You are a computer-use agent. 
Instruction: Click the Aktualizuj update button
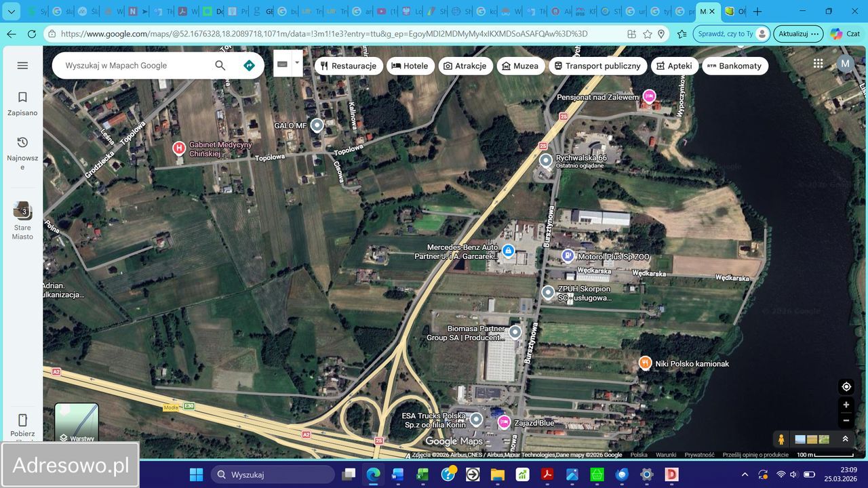coord(799,34)
